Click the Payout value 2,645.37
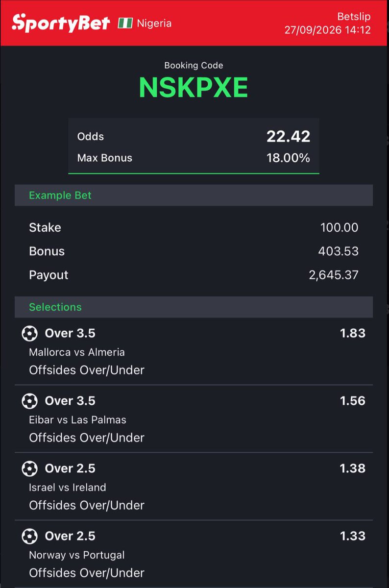This screenshot has height=588, width=389. click(334, 275)
